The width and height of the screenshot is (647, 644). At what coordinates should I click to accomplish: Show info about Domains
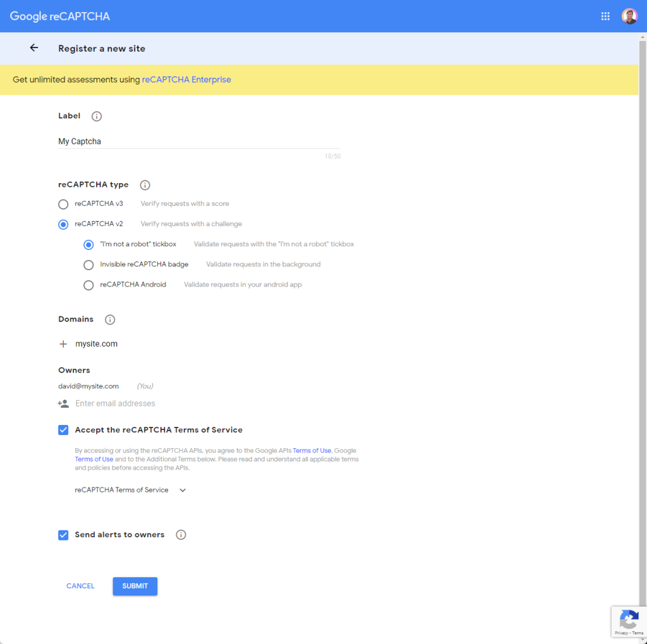click(x=110, y=319)
